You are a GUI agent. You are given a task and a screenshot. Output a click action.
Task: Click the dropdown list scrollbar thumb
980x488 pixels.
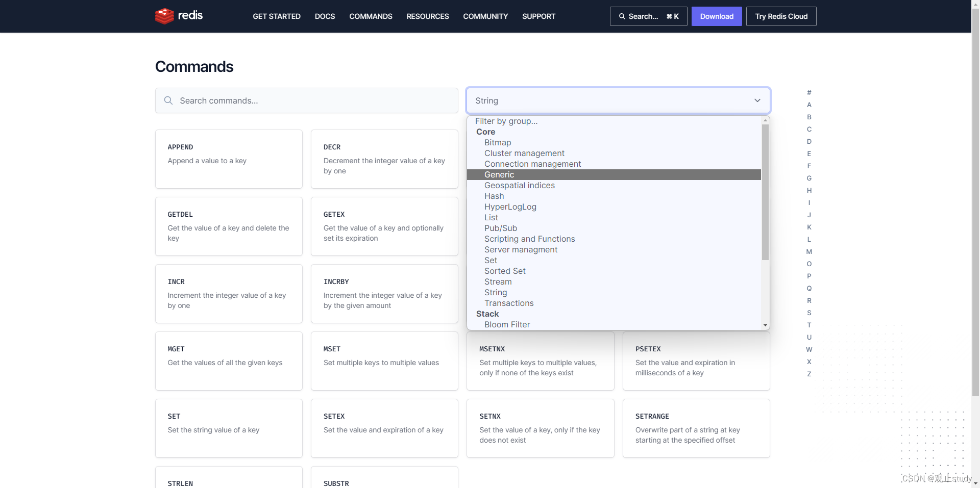tap(765, 192)
